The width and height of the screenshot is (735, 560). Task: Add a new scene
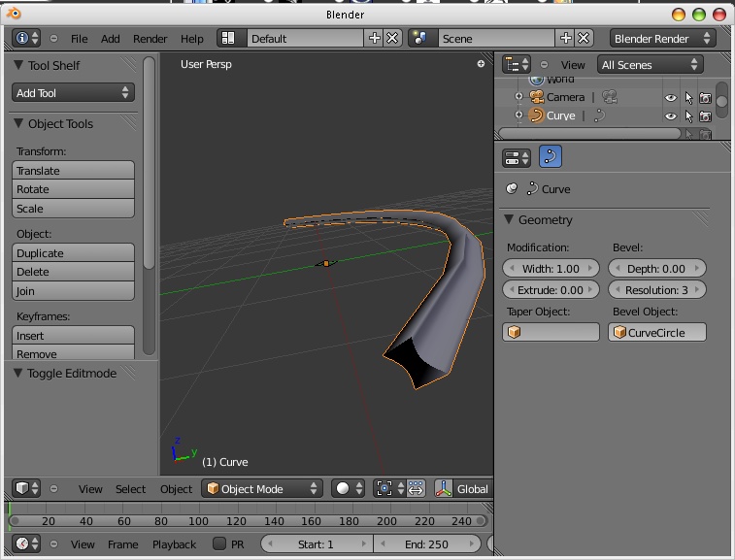click(x=565, y=38)
